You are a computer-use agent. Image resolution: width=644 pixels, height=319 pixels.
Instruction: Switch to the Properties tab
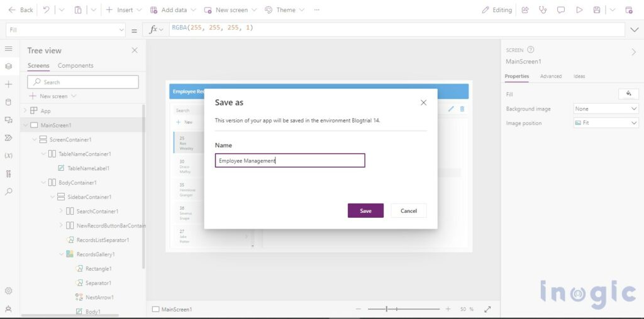pyautogui.click(x=517, y=76)
